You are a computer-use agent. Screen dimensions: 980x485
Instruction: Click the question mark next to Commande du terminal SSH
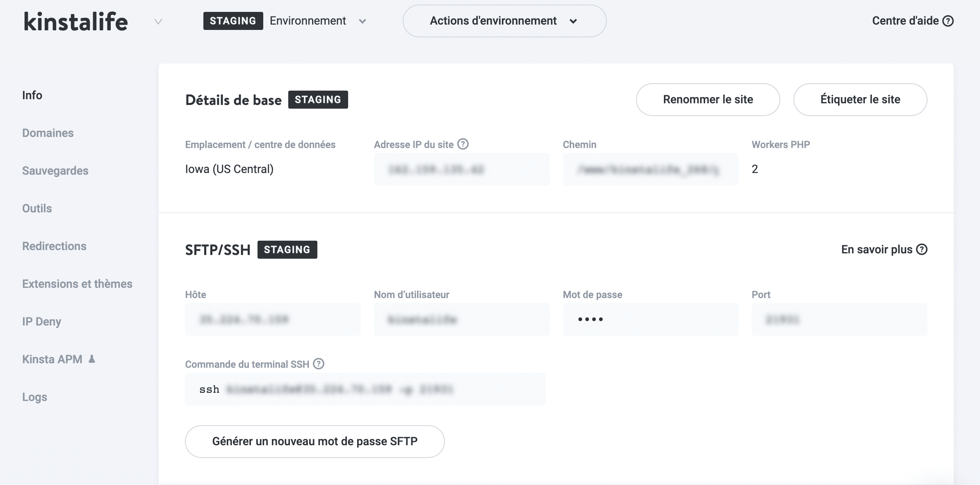(318, 364)
